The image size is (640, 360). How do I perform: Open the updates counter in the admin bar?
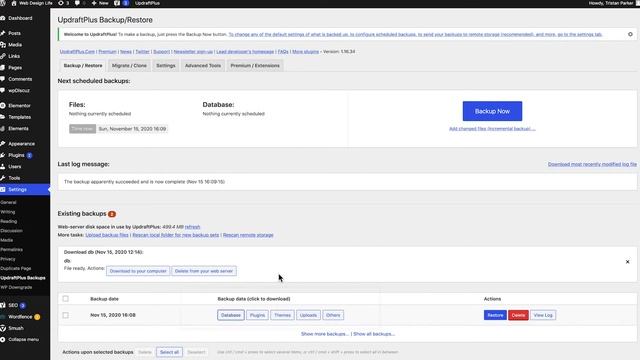point(63,3)
